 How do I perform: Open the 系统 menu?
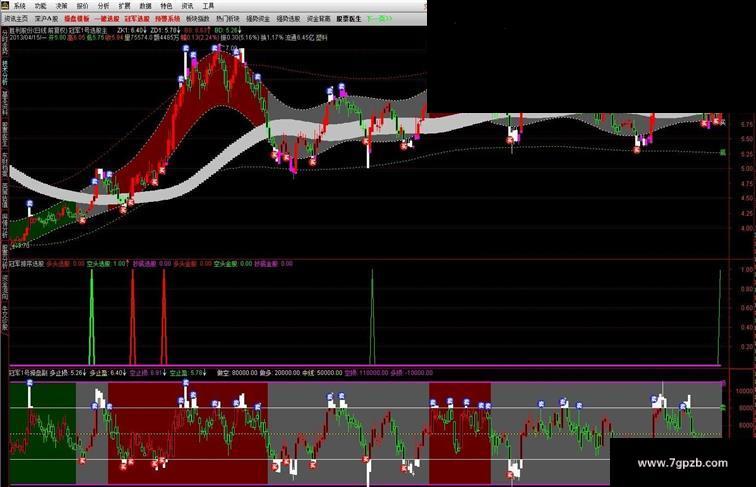20,6
